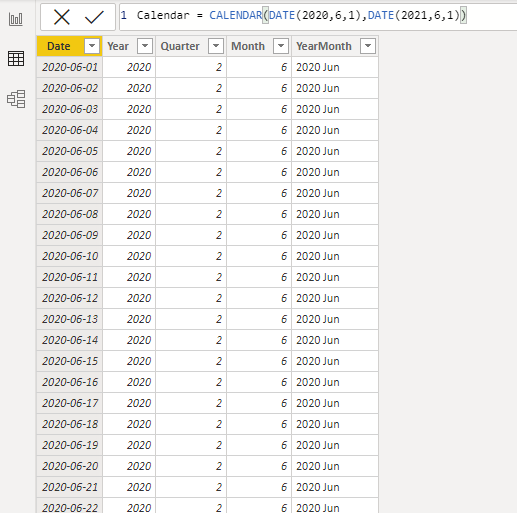Click the formula line number 1
This screenshot has width=517, height=513.
124,15
